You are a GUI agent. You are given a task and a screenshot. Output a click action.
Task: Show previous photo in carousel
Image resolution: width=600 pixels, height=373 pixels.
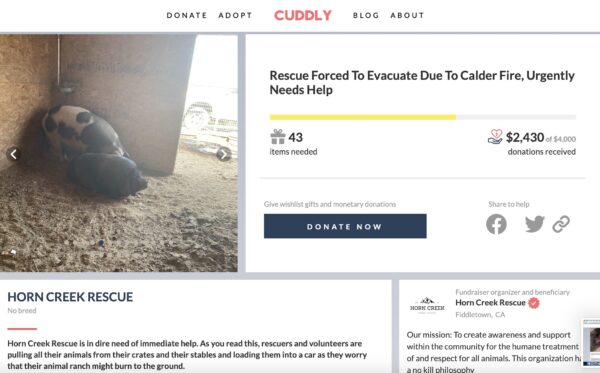[x=13, y=154]
